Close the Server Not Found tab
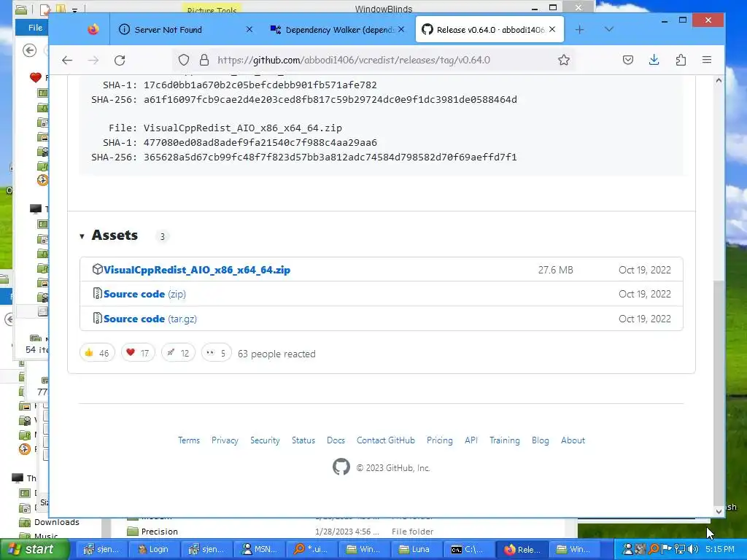The height and width of the screenshot is (560, 747). tap(249, 29)
